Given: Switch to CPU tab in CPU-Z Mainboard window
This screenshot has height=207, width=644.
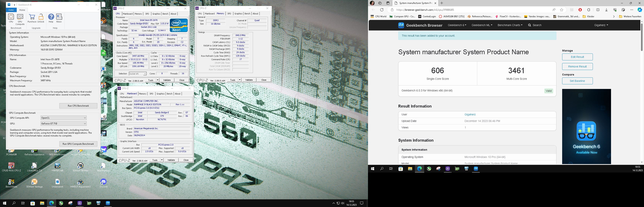Looking at the screenshot, I should pos(122,94).
